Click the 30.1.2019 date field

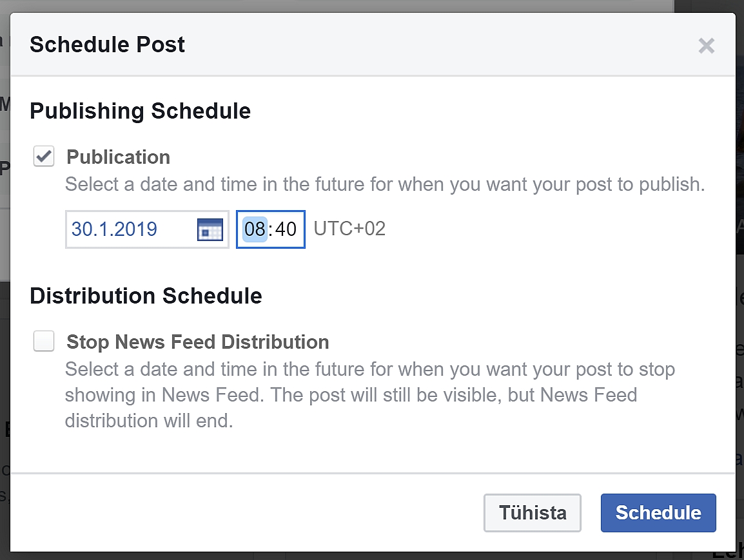pos(129,229)
